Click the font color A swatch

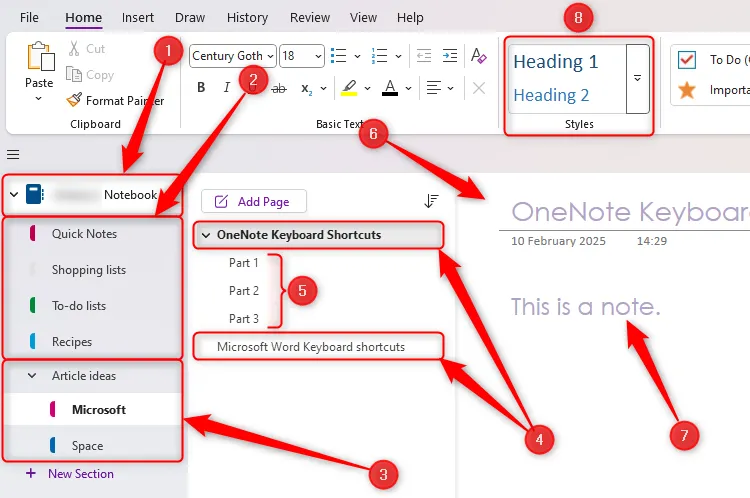(389, 88)
